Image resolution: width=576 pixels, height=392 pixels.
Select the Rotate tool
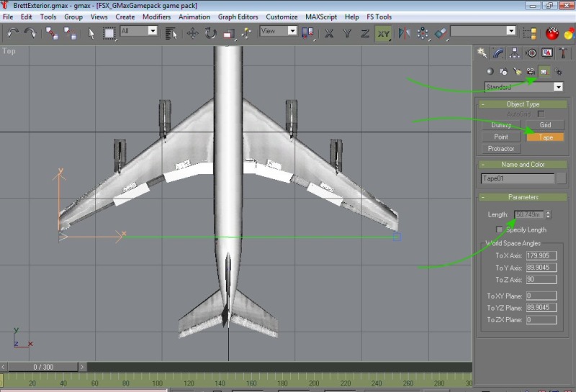click(x=211, y=32)
